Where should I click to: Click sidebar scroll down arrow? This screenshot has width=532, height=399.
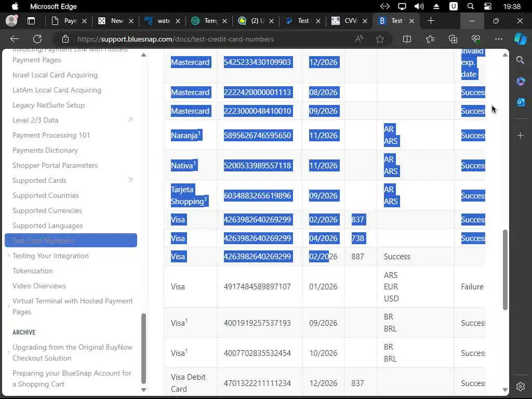[x=143, y=390]
